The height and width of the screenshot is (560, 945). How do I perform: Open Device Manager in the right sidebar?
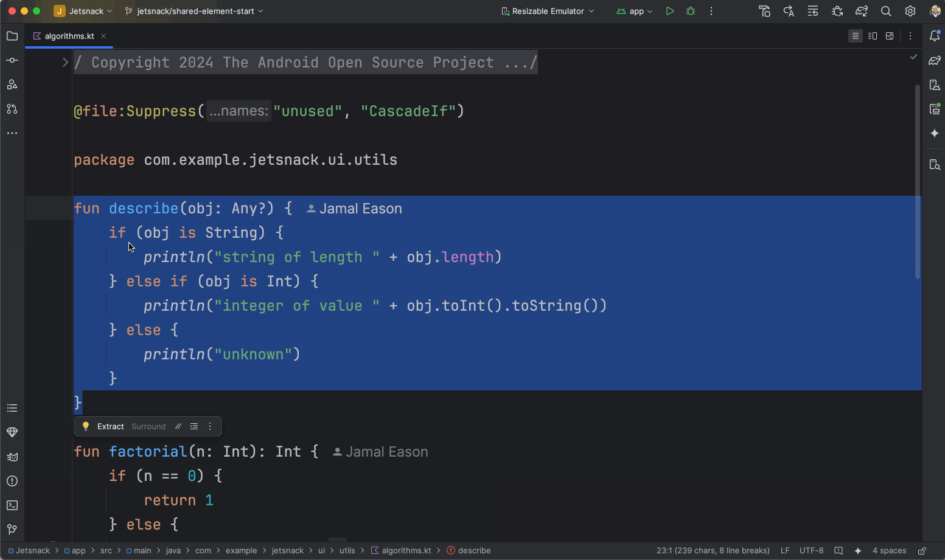click(935, 85)
